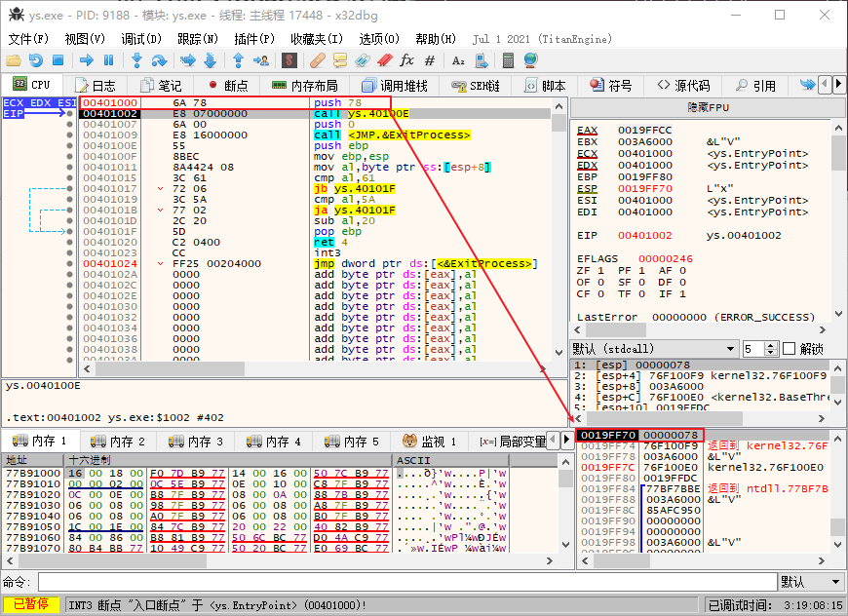Click the memory dump horizontal scrollbar thumb
Screen dimensions: 848x616
coord(112,560)
